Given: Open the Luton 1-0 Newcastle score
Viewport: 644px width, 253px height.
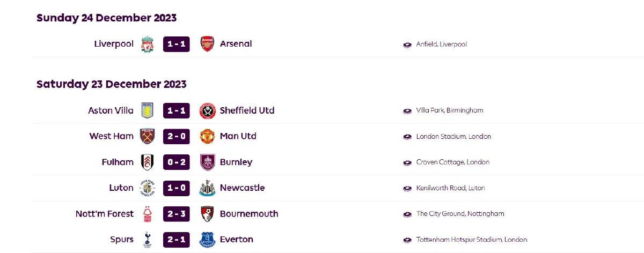Looking at the screenshot, I should point(177,188).
